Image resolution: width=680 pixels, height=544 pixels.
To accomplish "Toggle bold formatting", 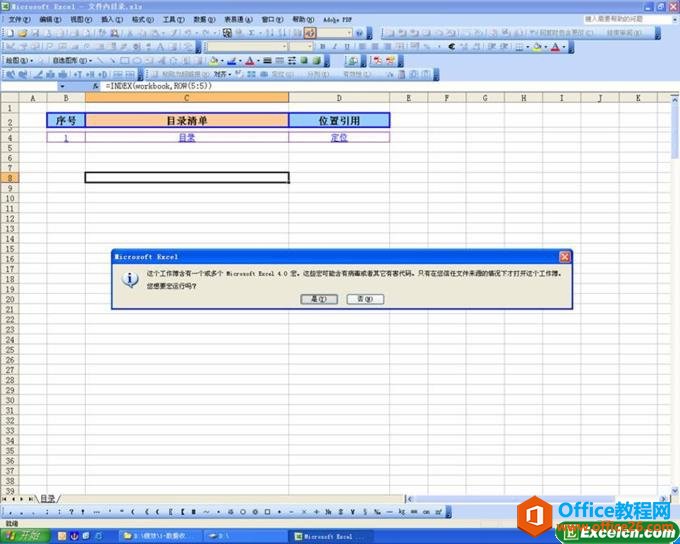I will (x=322, y=46).
